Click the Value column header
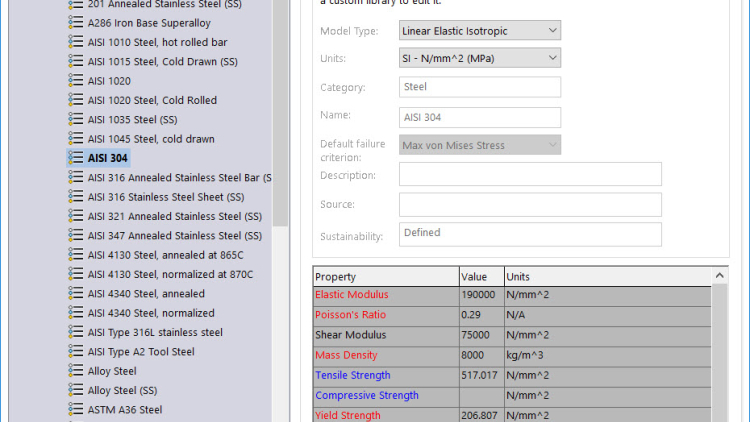 coord(482,277)
